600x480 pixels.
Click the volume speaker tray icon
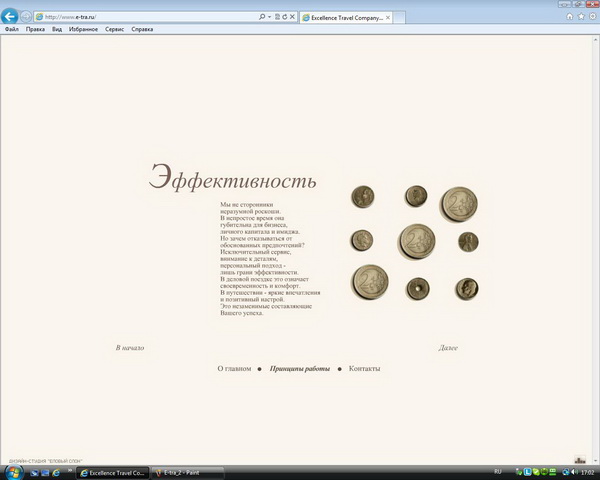[x=574, y=472]
